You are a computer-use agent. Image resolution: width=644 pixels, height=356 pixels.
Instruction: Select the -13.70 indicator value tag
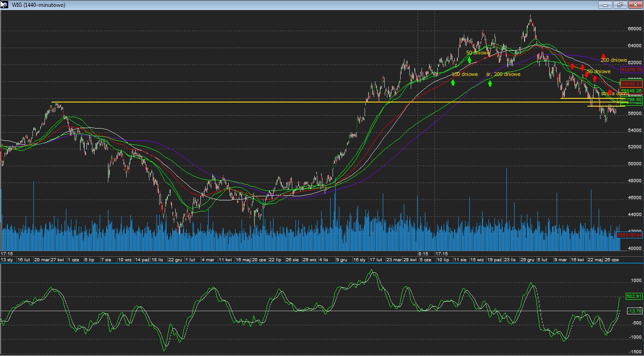tap(634, 311)
